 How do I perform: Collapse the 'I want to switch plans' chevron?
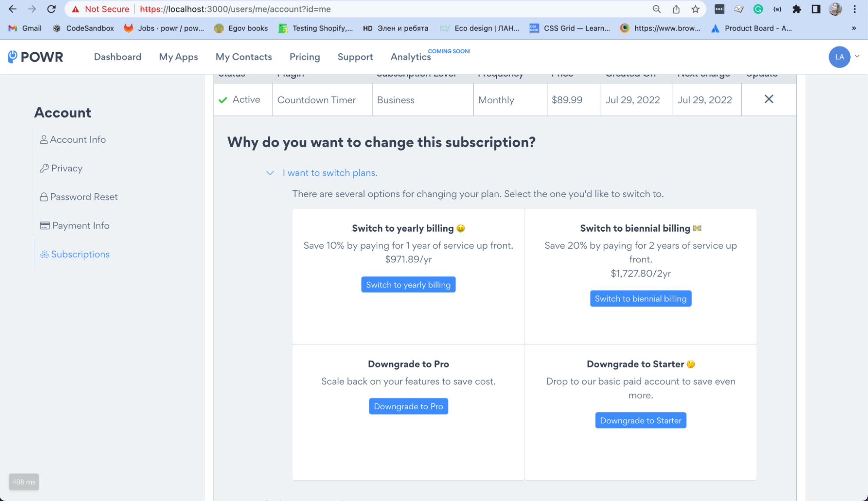click(x=270, y=173)
